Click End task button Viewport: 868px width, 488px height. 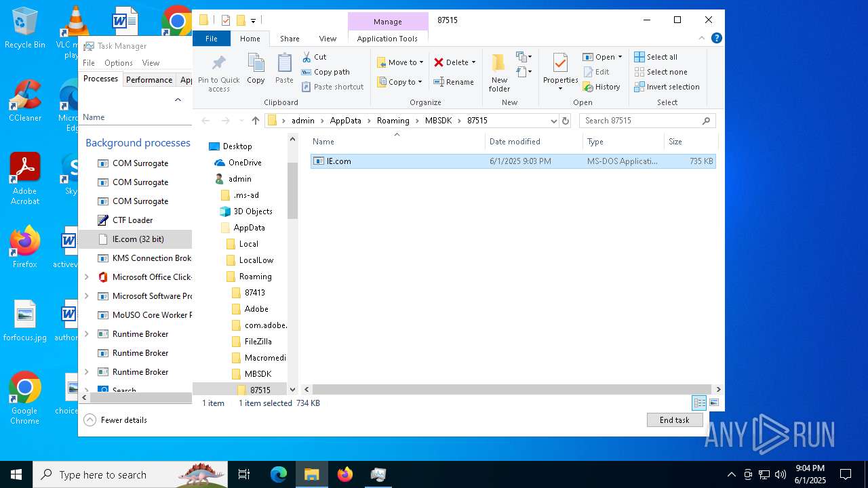675,420
